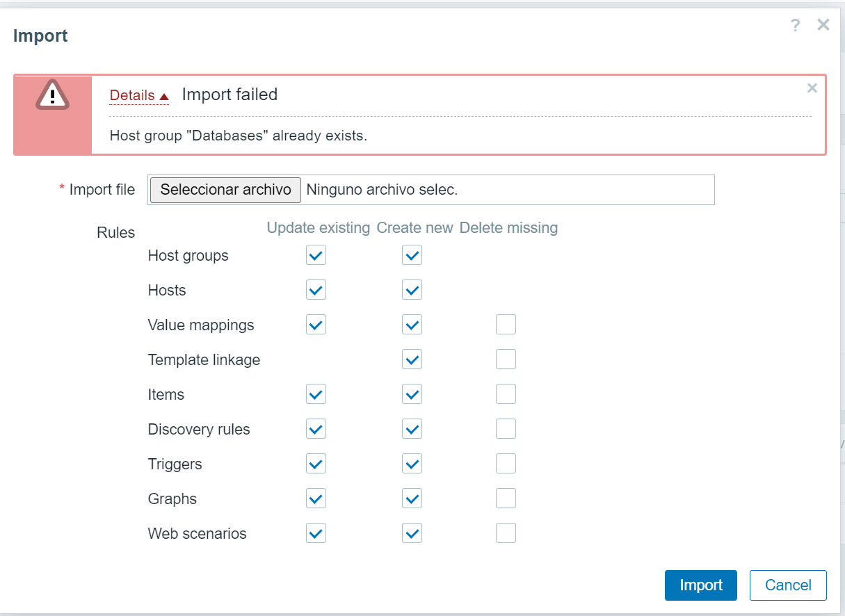Enable Delete missing for Web scenarios

(506, 534)
